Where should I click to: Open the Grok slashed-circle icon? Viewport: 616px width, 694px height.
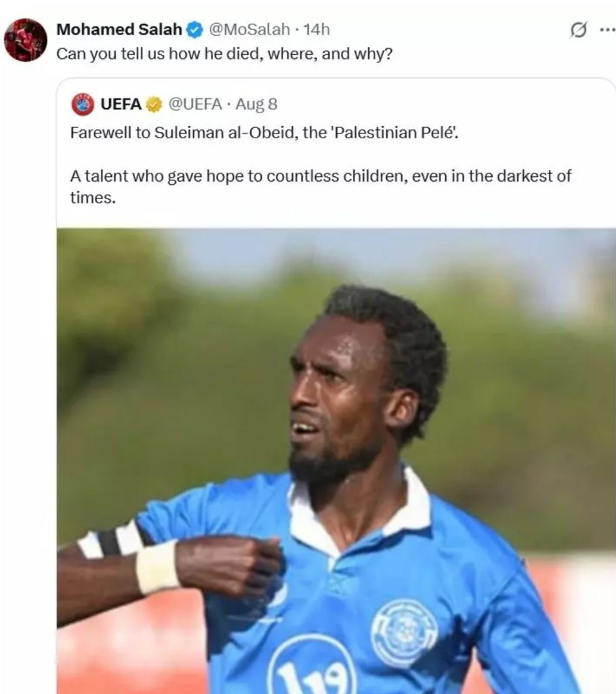[578, 30]
